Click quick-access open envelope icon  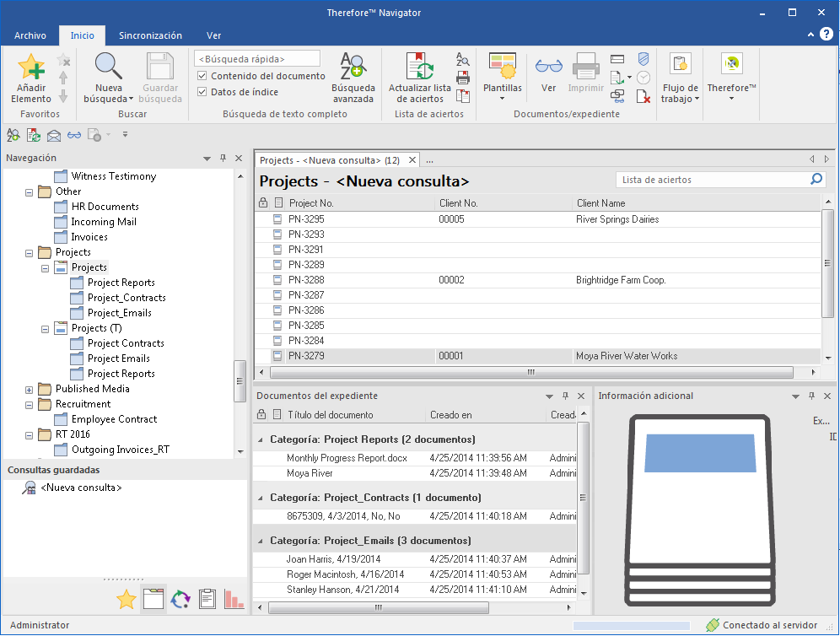pyautogui.click(x=54, y=136)
